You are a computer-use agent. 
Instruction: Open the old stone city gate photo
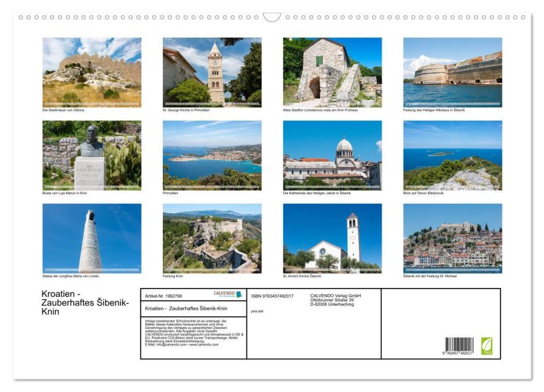pos(332,72)
